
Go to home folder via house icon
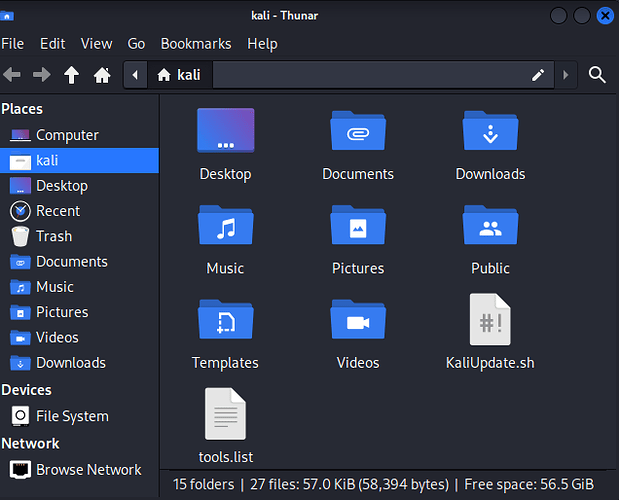[102, 75]
